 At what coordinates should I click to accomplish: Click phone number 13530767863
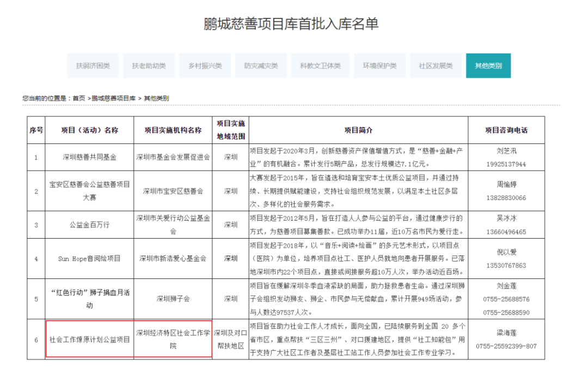[506, 265]
